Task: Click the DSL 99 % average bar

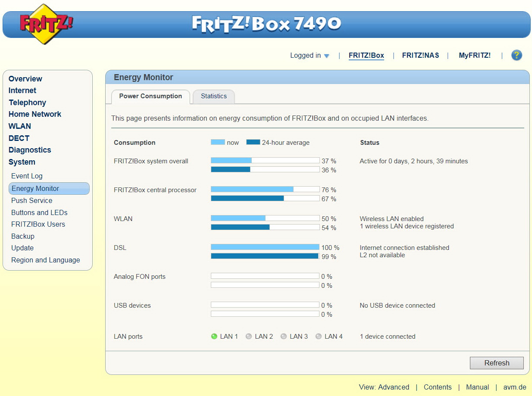Action: click(265, 256)
